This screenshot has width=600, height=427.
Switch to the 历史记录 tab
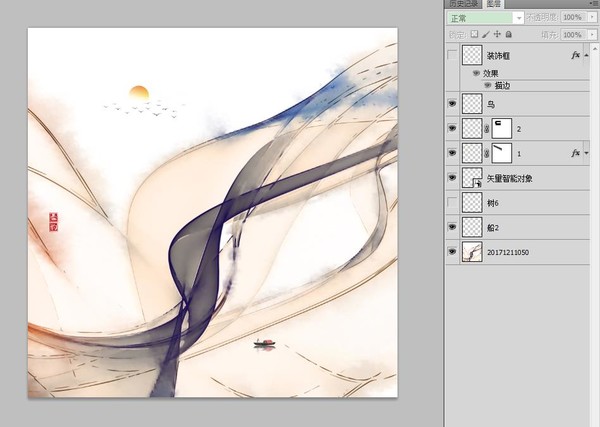[464, 4]
